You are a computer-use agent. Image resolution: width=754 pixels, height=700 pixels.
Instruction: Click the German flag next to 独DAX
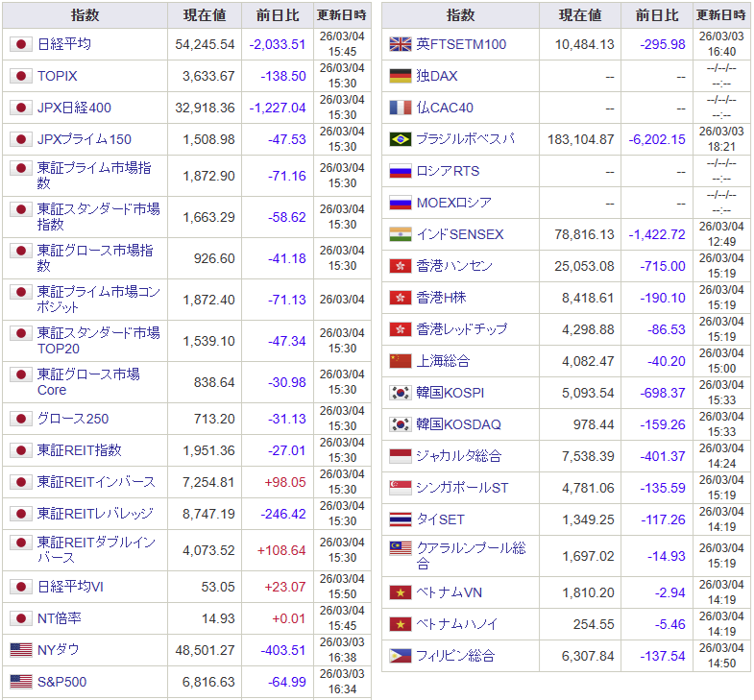[400, 76]
